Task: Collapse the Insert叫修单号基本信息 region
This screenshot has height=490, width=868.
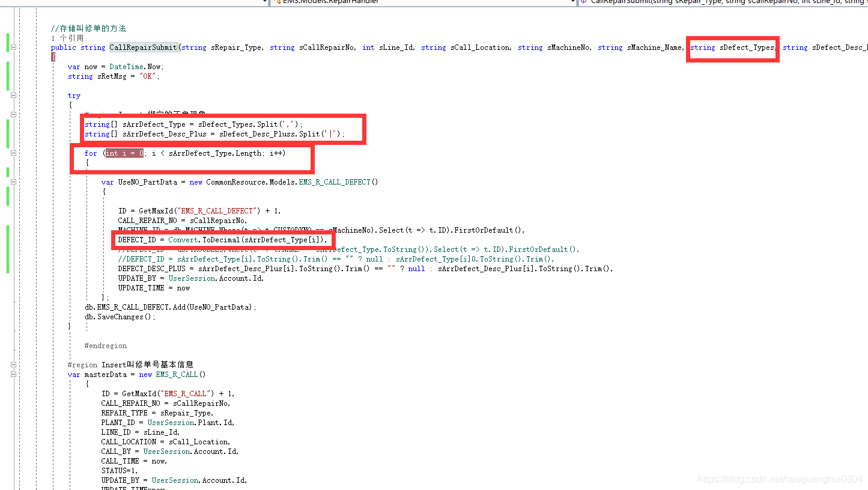Action: (x=13, y=365)
